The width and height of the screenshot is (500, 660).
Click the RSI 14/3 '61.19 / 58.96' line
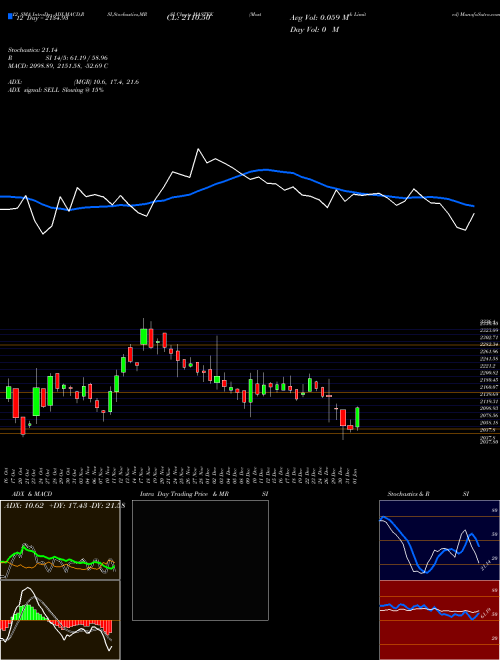pos(58,58)
